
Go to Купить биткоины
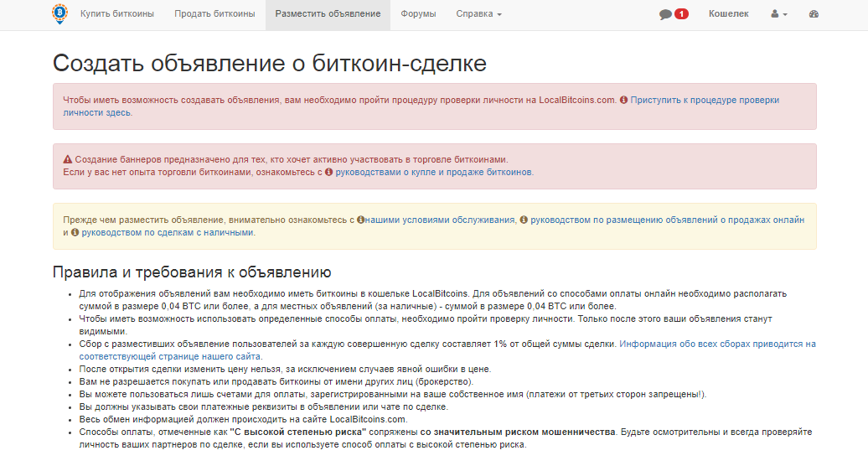pos(117,14)
